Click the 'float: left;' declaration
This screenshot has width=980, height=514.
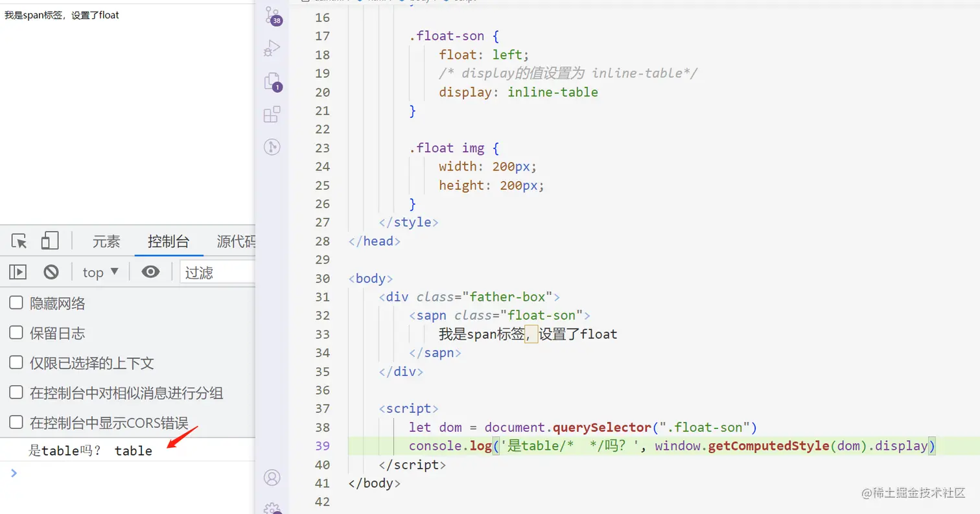pos(484,54)
